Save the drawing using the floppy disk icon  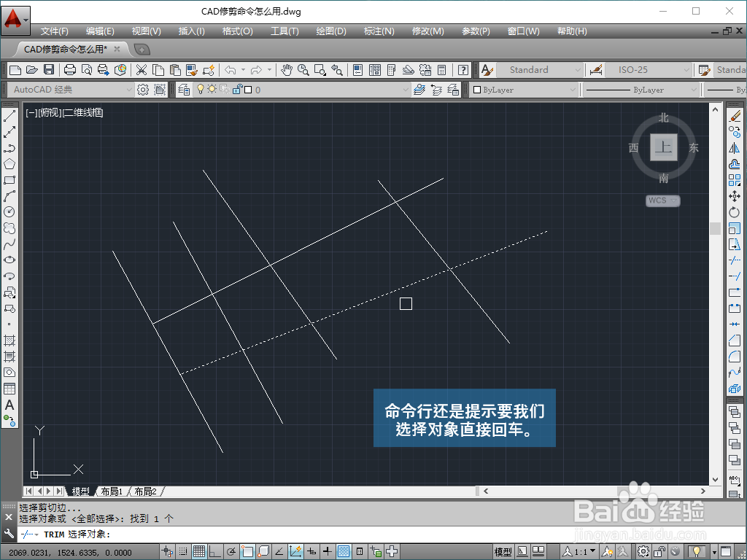pyautogui.click(x=49, y=70)
